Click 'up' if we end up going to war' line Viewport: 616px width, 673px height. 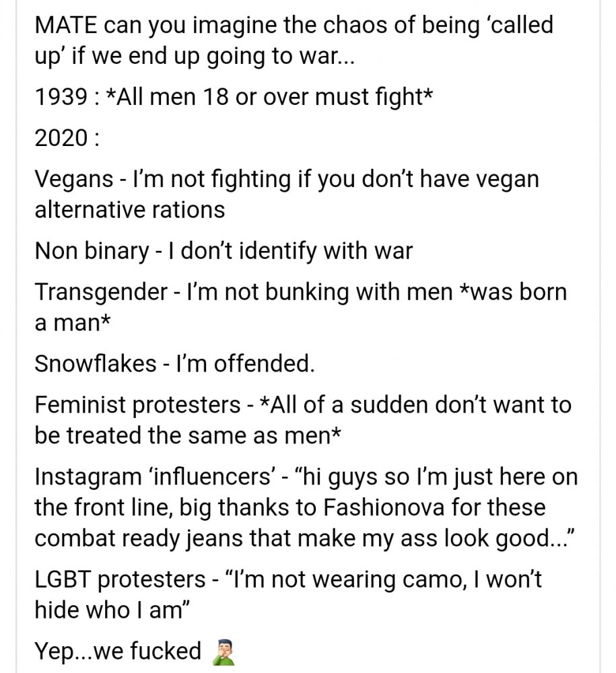point(195,57)
